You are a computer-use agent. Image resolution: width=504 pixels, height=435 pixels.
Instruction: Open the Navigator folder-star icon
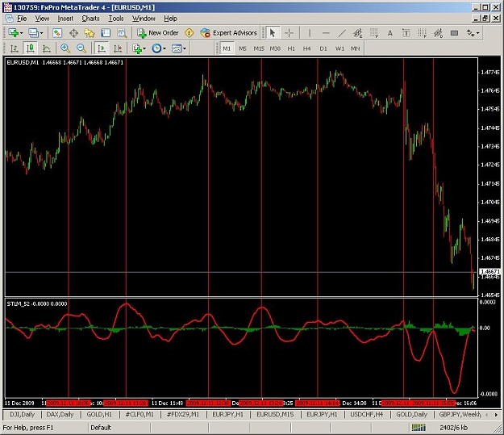click(90, 33)
